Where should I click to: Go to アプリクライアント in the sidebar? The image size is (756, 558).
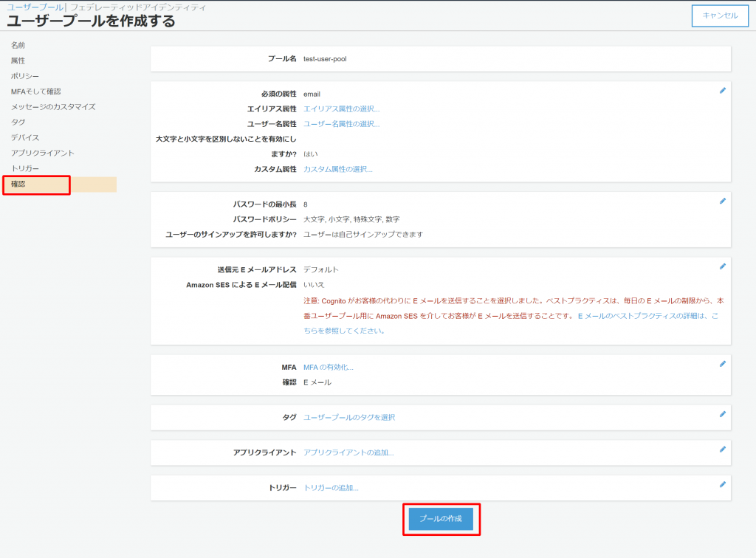pos(42,153)
